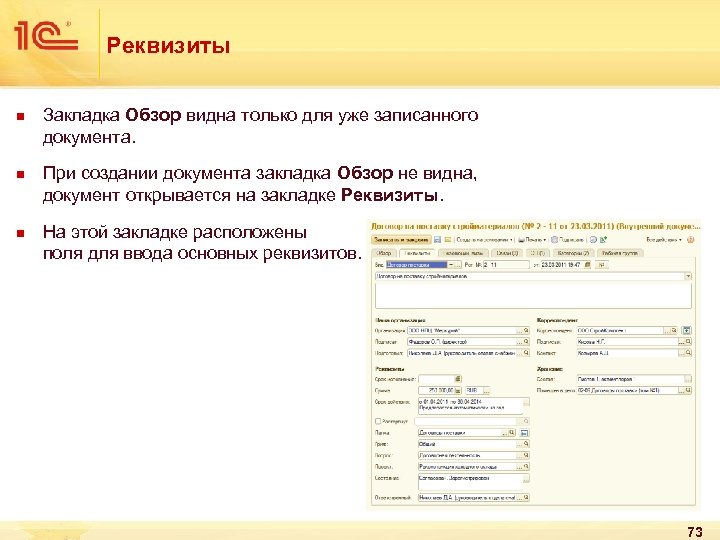Expand the document title dropdown arrow
The height and width of the screenshot is (540, 720).
coord(688,276)
